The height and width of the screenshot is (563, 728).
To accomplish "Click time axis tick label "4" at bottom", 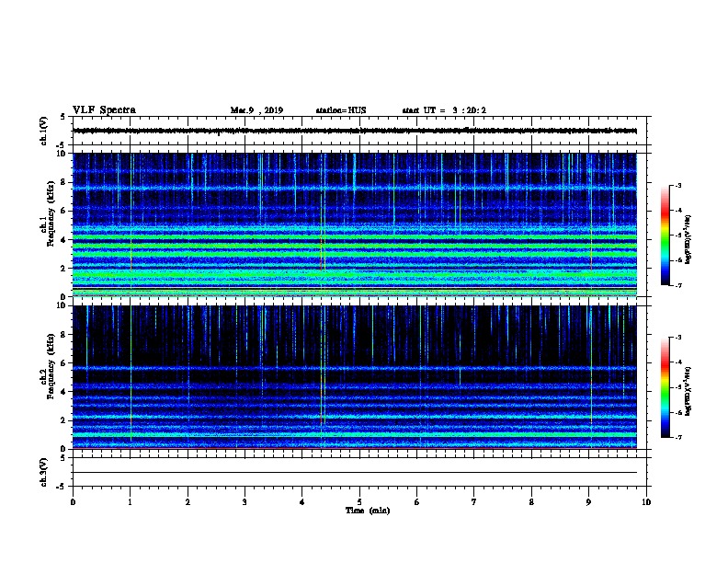I will (x=302, y=502).
